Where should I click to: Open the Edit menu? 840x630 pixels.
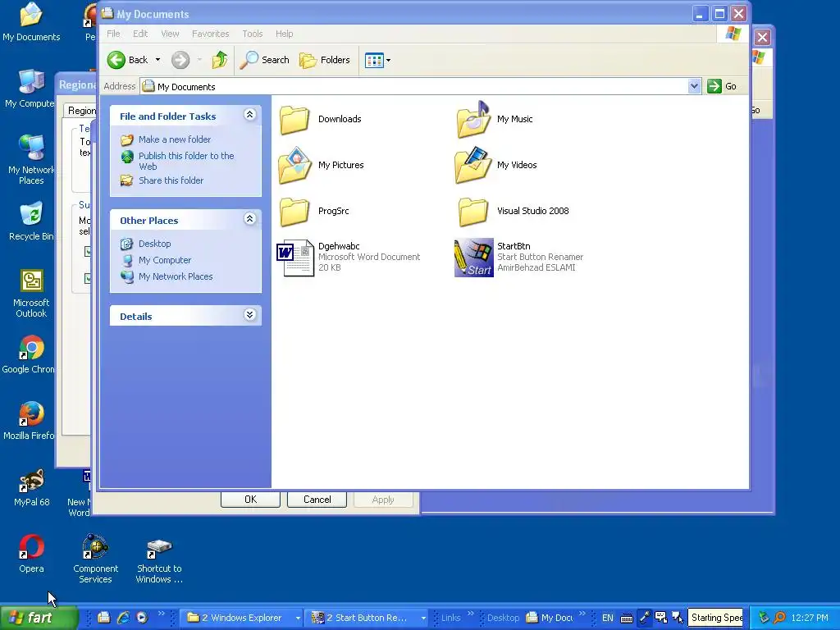[x=140, y=34]
